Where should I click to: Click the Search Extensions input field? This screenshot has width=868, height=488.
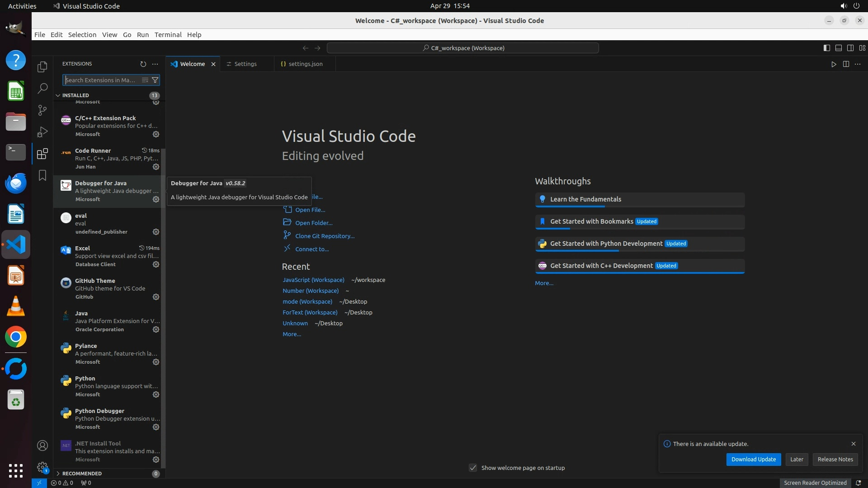[100, 80]
